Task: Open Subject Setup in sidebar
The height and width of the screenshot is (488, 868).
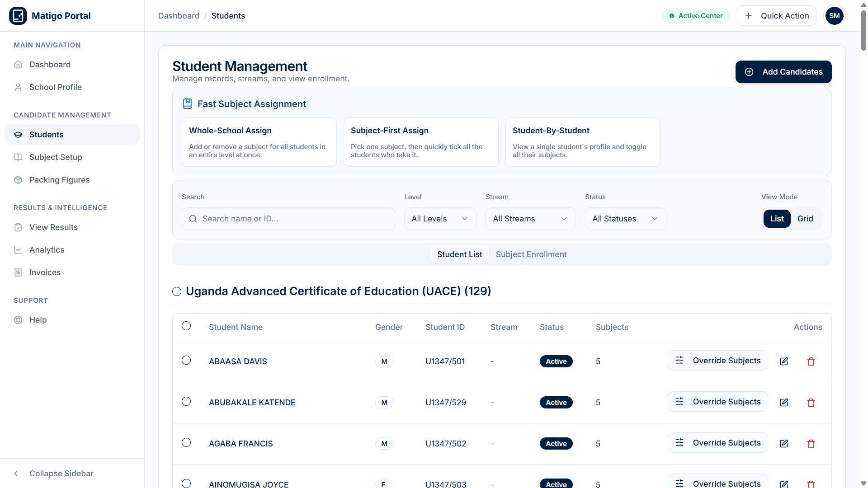Action: pyautogui.click(x=72, y=157)
